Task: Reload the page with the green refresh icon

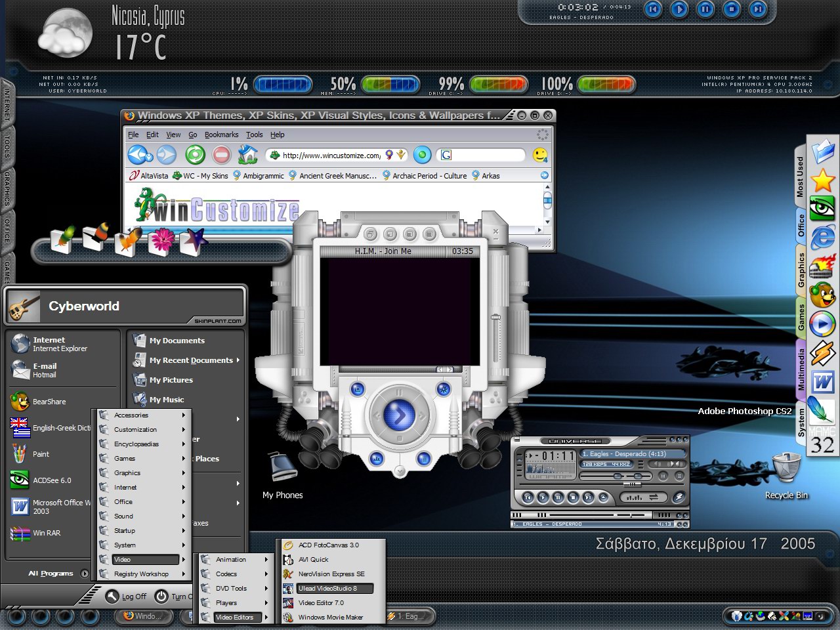Action: (x=195, y=155)
